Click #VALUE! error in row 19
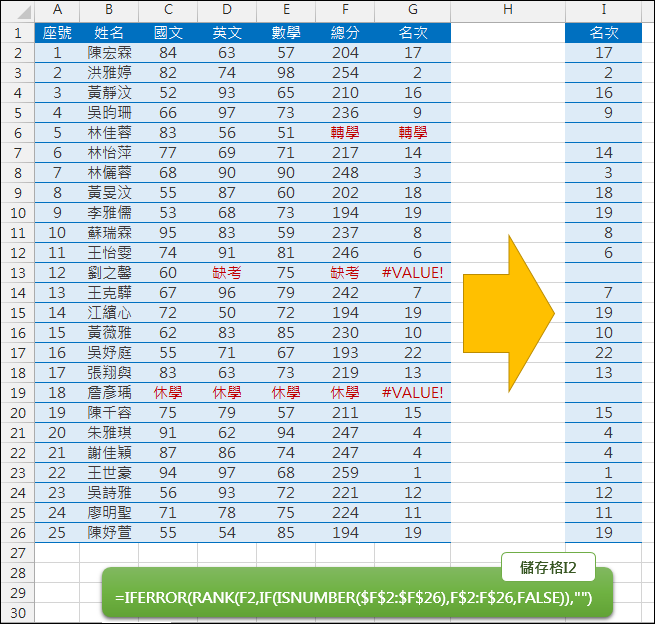The width and height of the screenshot is (655, 624). [x=413, y=393]
